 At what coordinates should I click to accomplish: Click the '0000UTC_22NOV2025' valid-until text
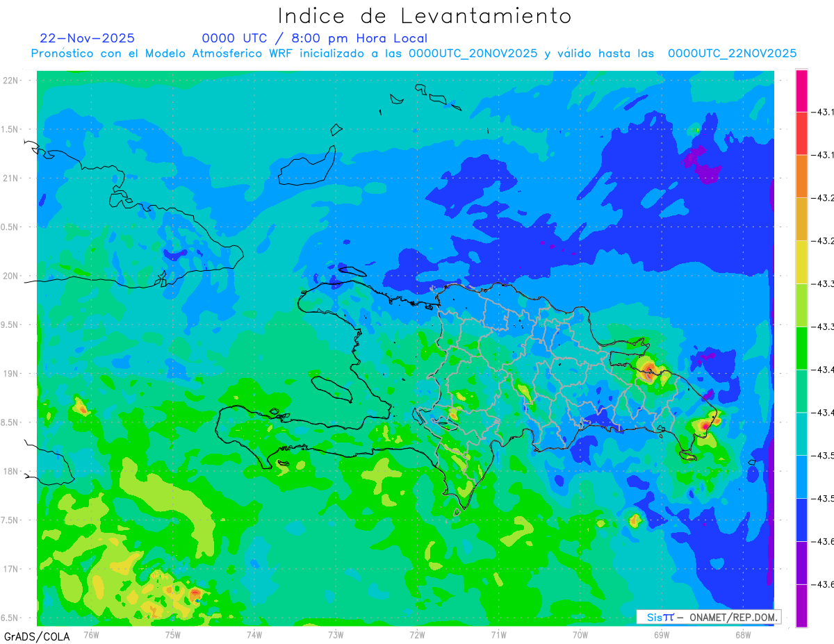coord(732,53)
